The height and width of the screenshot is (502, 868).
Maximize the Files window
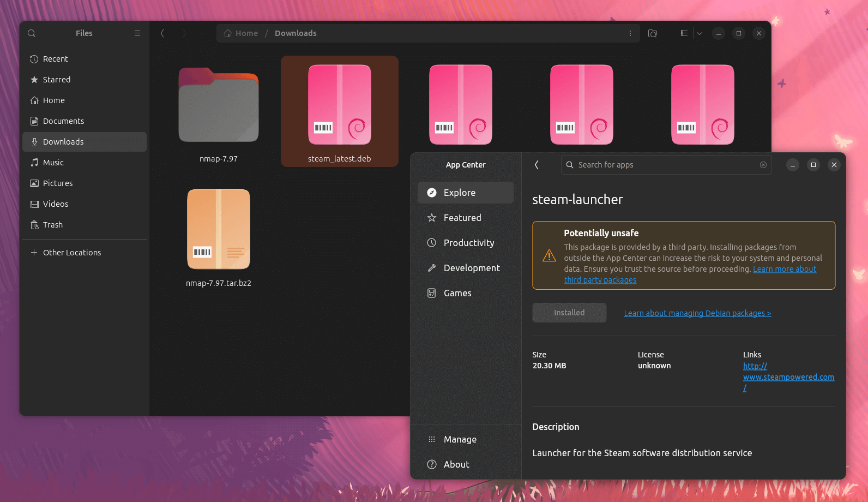pyautogui.click(x=739, y=33)
